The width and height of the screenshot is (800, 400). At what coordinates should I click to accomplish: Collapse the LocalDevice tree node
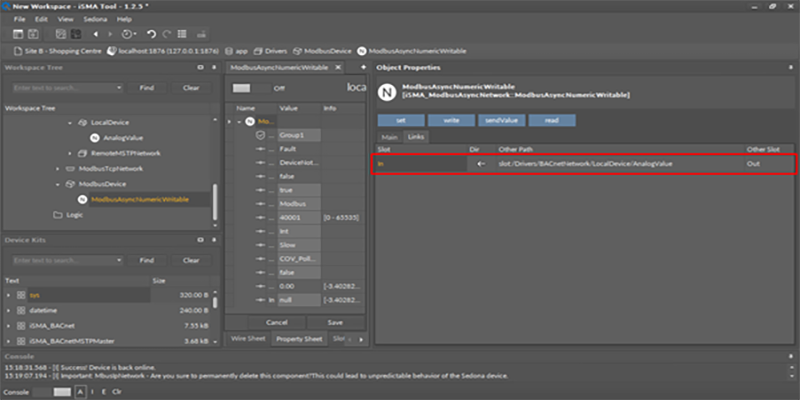pyautogui.click(x=70, y=123)
